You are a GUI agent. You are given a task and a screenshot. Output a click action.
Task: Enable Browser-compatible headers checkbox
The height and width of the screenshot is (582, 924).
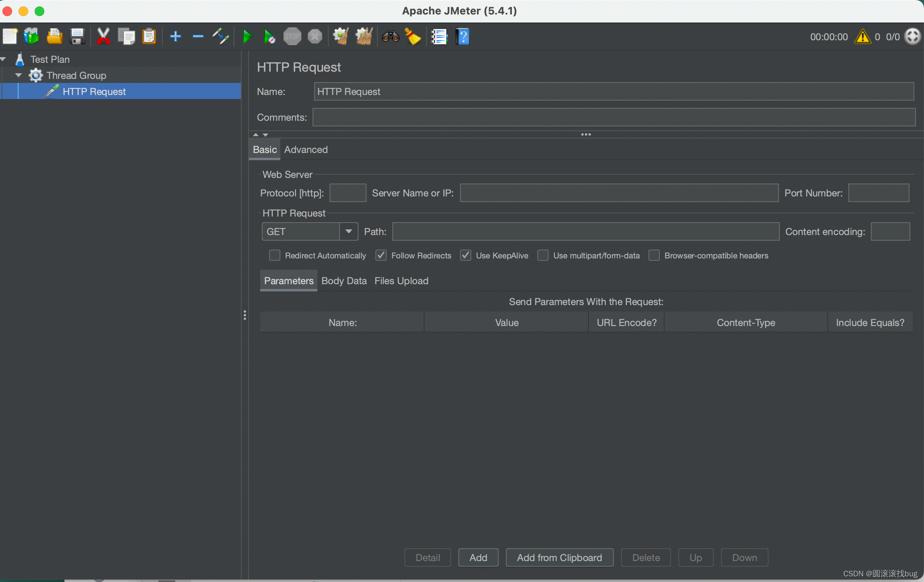(654, 256)
